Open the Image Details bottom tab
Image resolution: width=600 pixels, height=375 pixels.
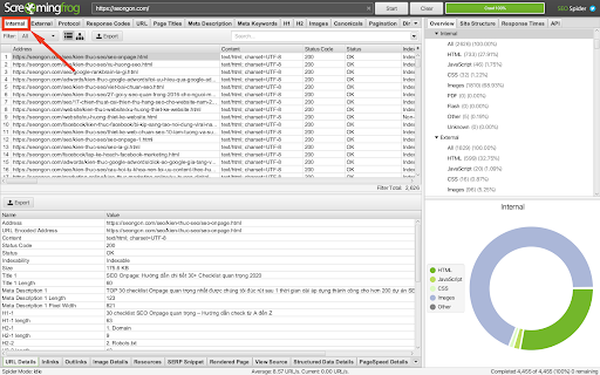point(110,362)
